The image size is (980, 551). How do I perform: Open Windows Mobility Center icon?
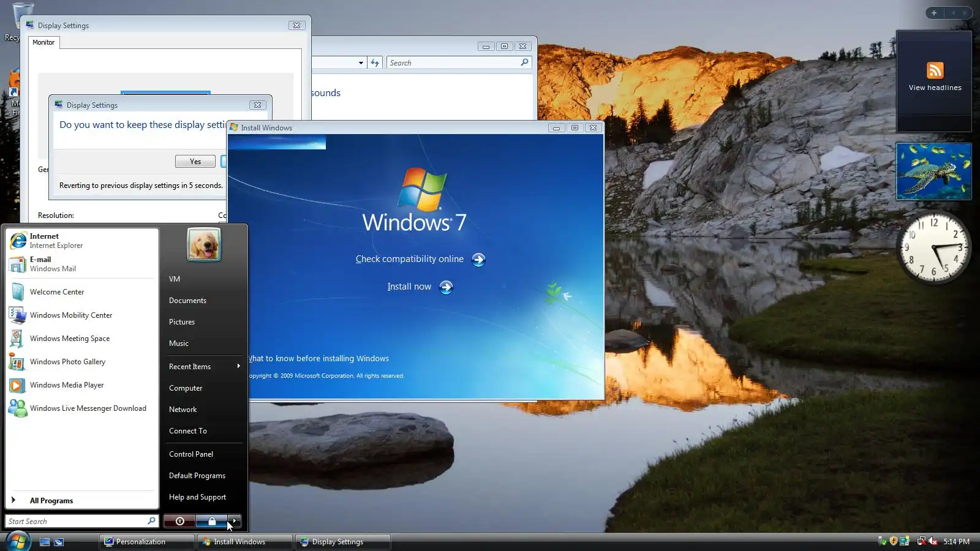(18, 315)
